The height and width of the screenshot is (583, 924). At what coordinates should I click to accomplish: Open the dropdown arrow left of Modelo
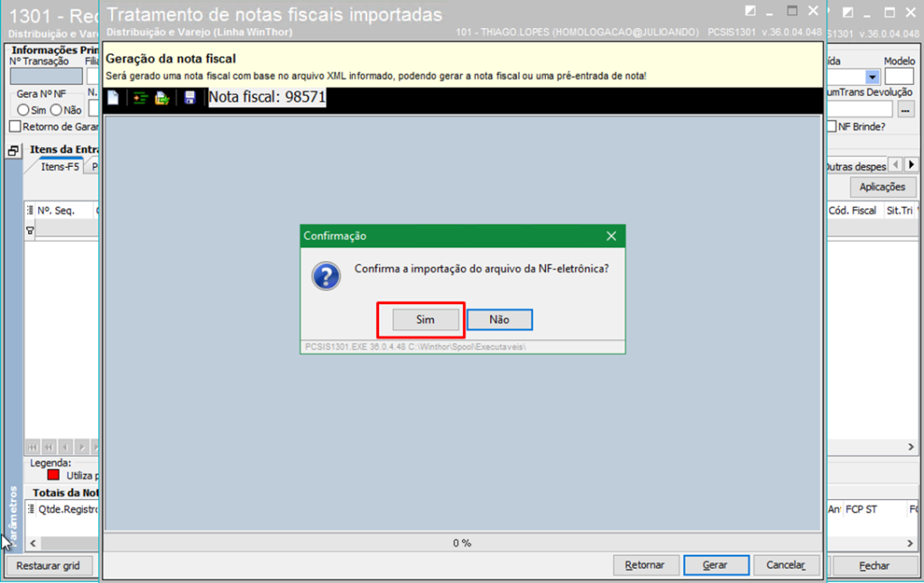pos(872,78)
